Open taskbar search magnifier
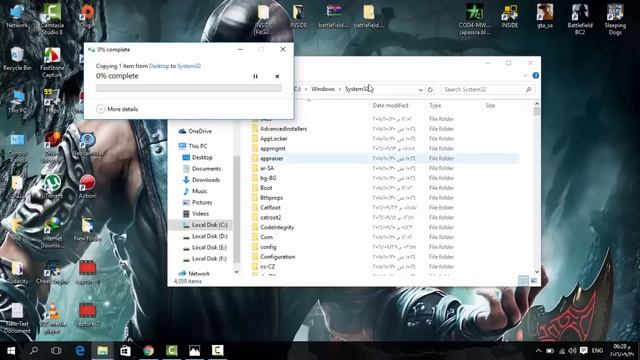Viewport: 640px width, 360px height. 34,351
